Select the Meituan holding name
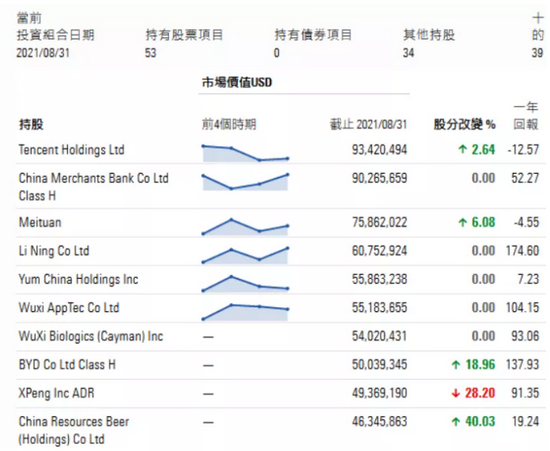The height and width of the screenshot is (451, 550). tap(40, 222)
